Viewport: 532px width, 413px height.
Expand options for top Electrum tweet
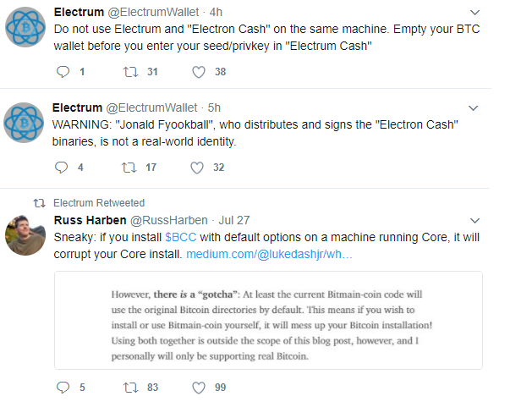tap(474, 13)
